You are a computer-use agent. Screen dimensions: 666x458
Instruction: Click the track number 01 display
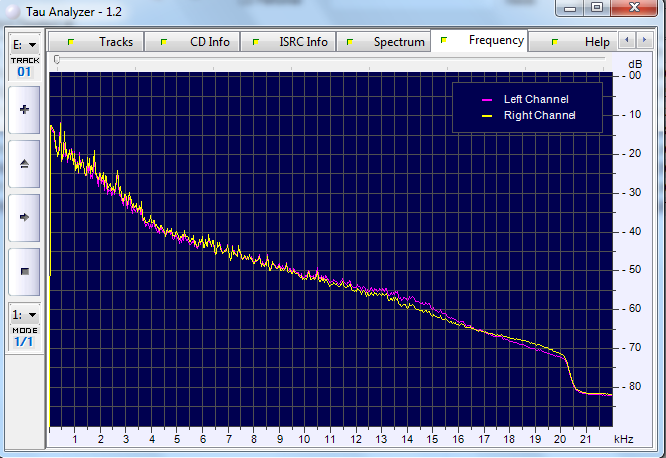pyautogui.click(x=24, y=72)
